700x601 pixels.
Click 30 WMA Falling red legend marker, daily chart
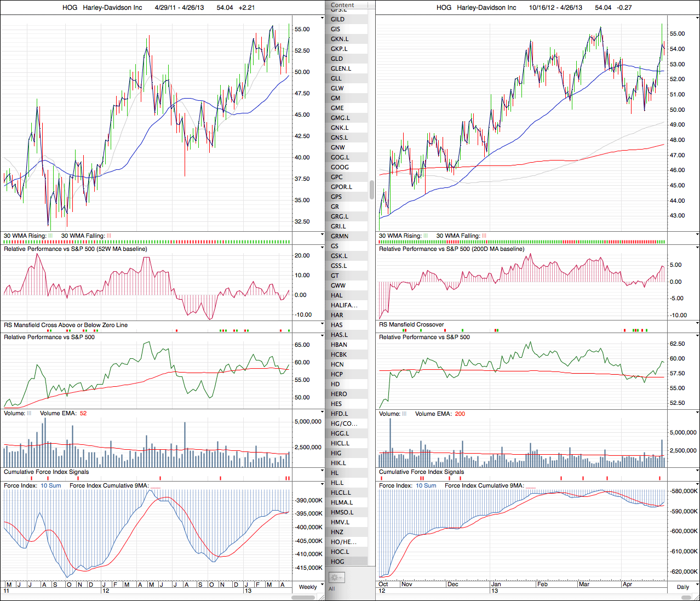pos(484,236)
